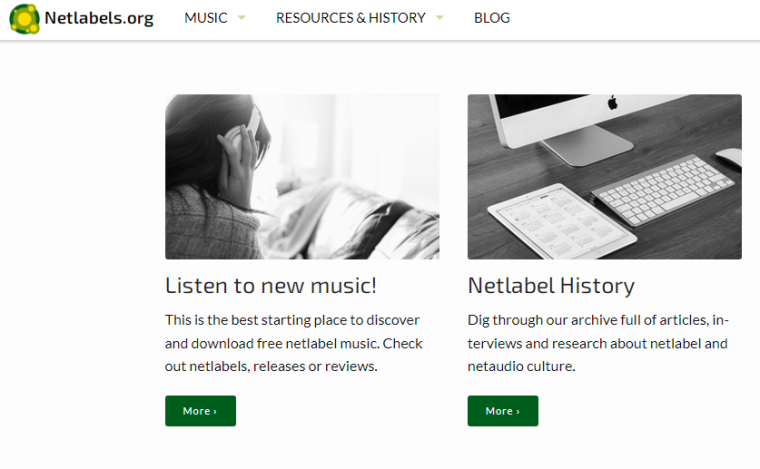Click the Netlabels.org site title text
Image resolution: width=760 pixels, height=469 pixels.
[99, 18]
